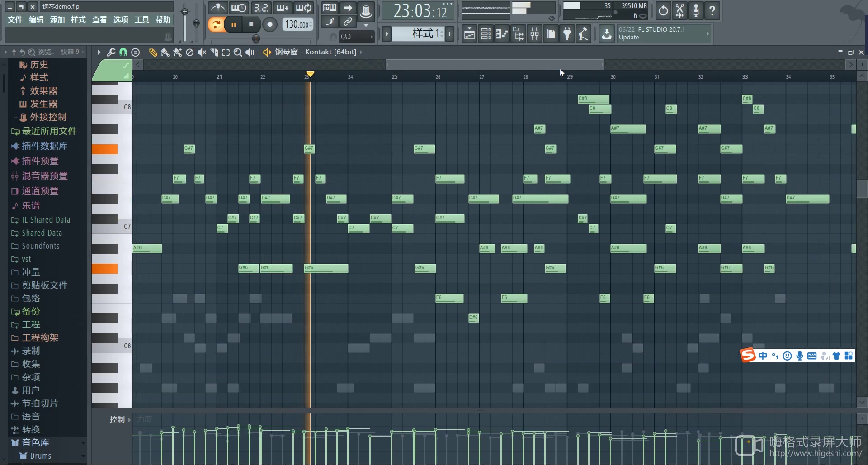This screenshot has width=868, height=465.
Task: Click the playhead marker near bar 23
Action: [310, 74]
